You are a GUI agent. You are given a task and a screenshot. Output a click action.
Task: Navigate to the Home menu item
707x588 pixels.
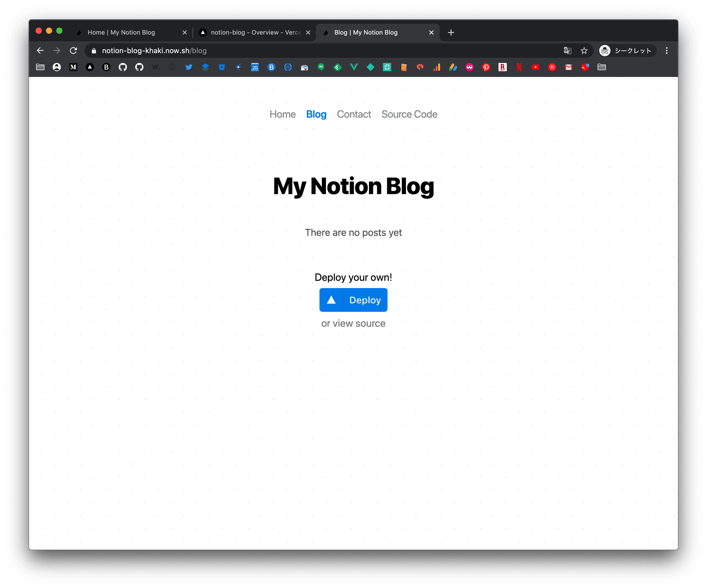[282, 114]
